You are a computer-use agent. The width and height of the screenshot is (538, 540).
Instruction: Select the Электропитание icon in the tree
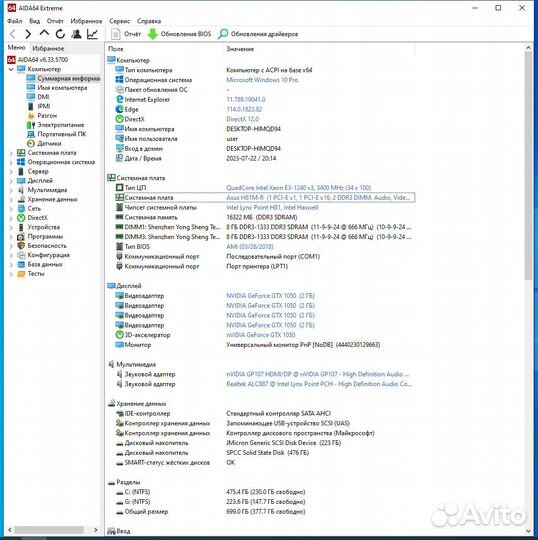click(x=31, y=125)
